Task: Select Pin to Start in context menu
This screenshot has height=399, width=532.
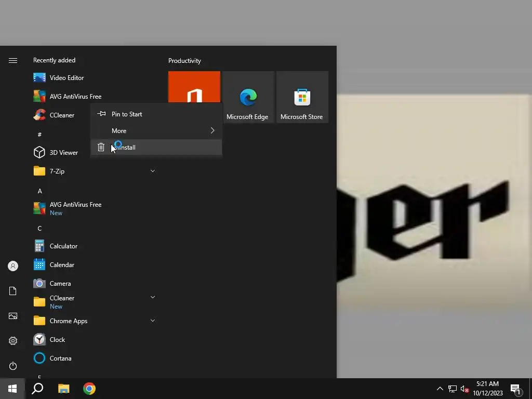Action: [156, 114]
